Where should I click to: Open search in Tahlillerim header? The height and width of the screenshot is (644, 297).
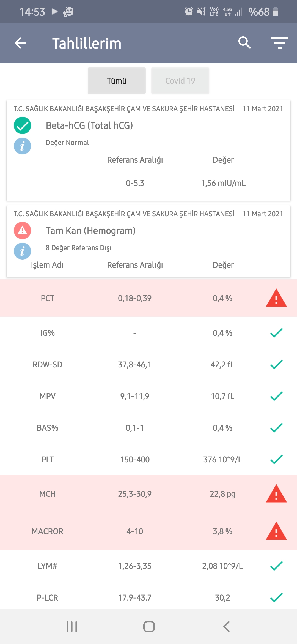click(244, 43)
